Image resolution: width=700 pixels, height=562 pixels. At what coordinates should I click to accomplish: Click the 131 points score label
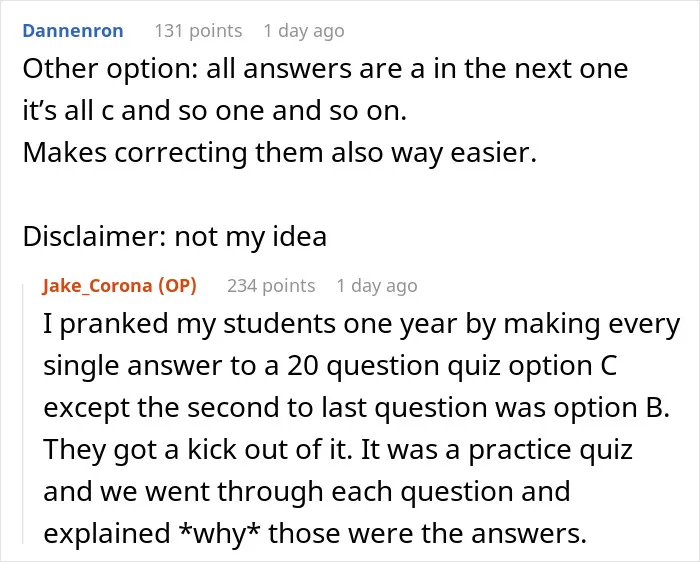(198, 31)
